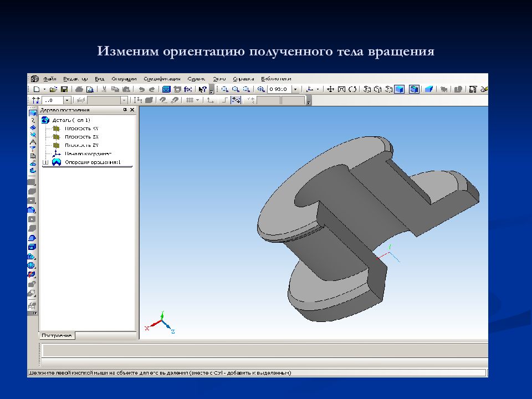Close the Дерево построения panel

pyautogui.click(x=132, y=110)
